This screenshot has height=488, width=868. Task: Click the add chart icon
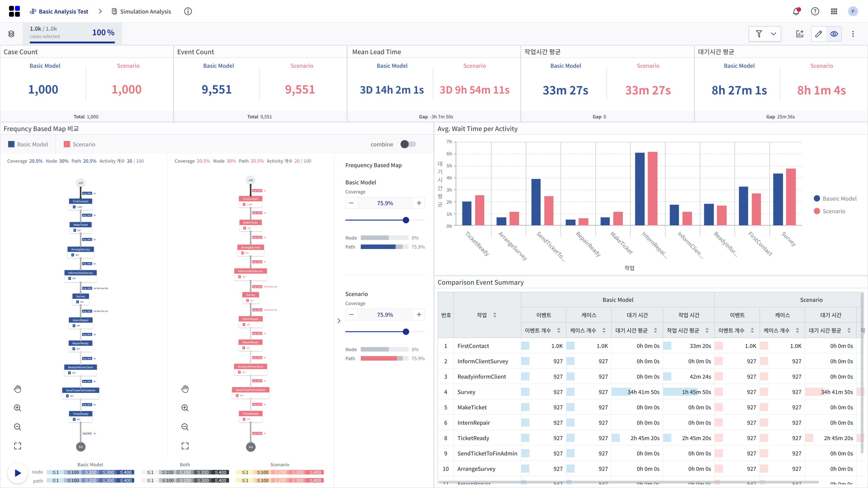click(800, 34)
